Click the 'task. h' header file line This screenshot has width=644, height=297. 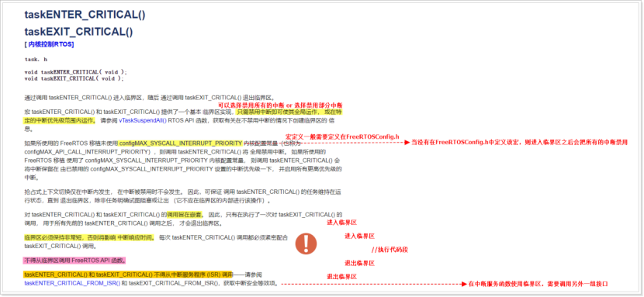[x=36, y=59]
